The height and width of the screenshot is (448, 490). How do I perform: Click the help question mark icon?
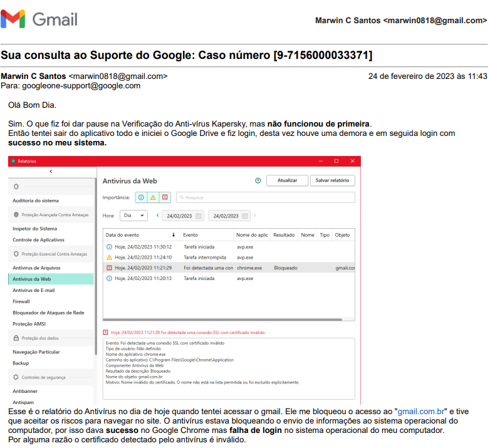coord(258,180)
